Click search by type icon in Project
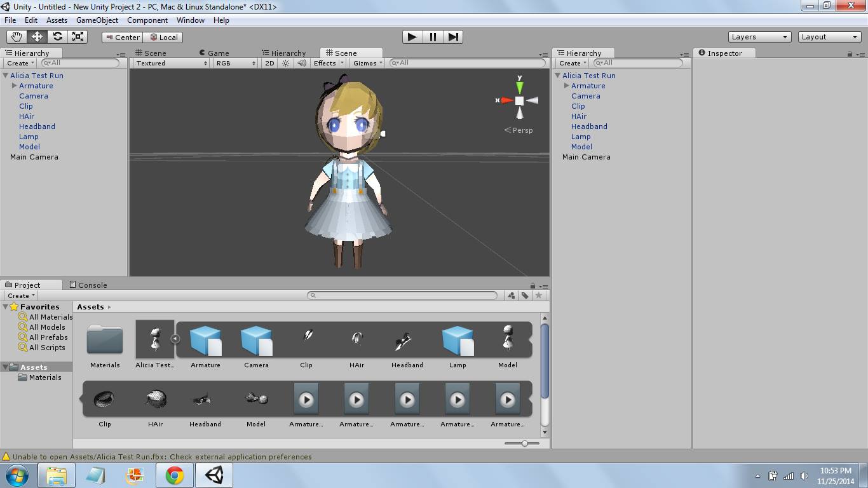 512,295
